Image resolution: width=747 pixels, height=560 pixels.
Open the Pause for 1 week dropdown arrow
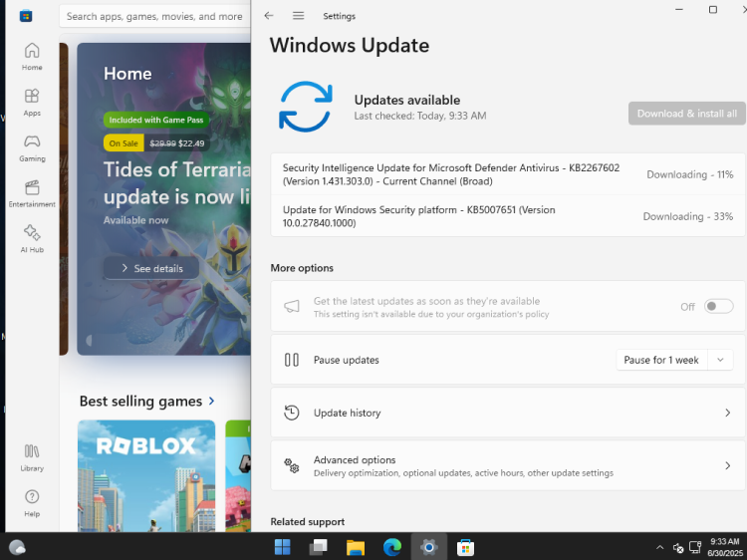720,360
